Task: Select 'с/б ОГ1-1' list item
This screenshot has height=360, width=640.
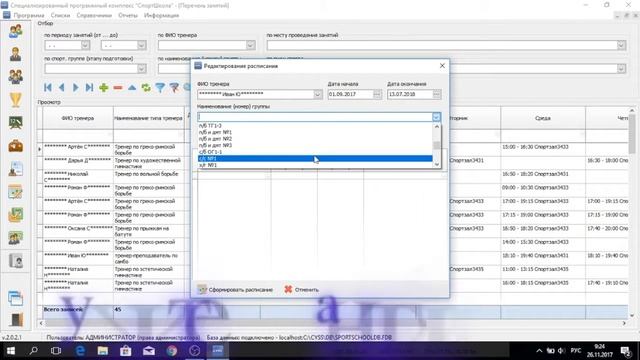Action: [315, 152]
